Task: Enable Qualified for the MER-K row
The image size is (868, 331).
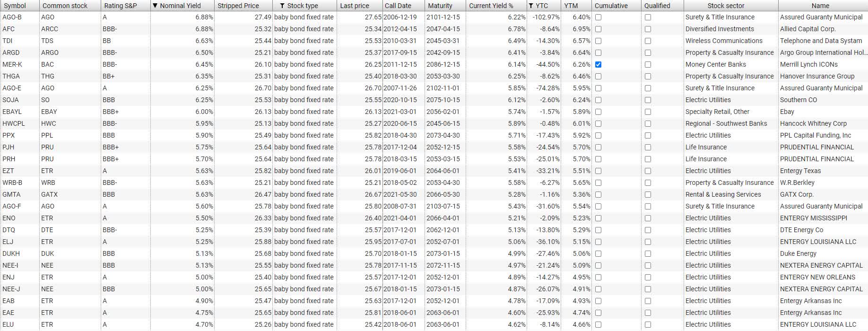Action: tap(648, 64)
